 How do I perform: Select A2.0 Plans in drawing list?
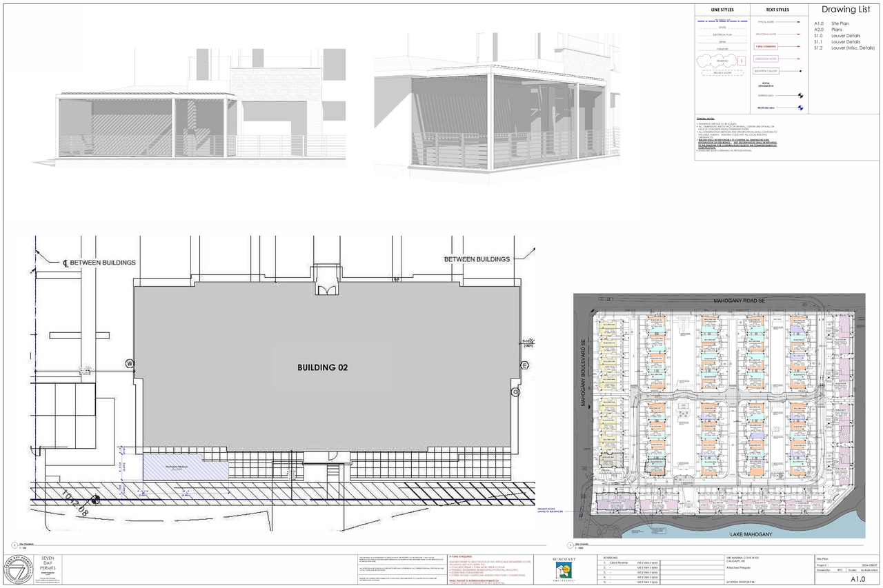828,30
